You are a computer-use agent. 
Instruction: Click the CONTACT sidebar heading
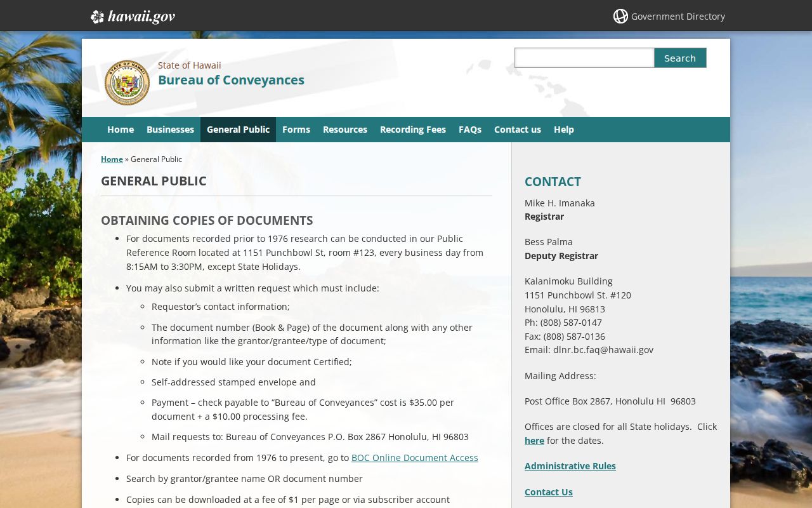553,182
